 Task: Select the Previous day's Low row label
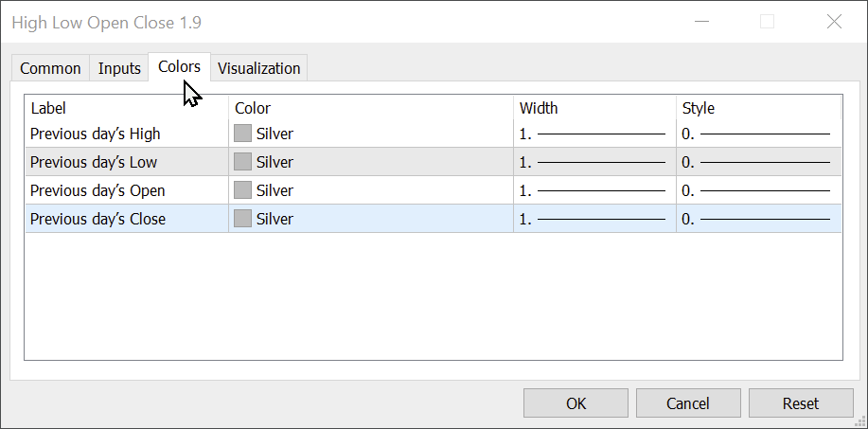pos(94,162)
